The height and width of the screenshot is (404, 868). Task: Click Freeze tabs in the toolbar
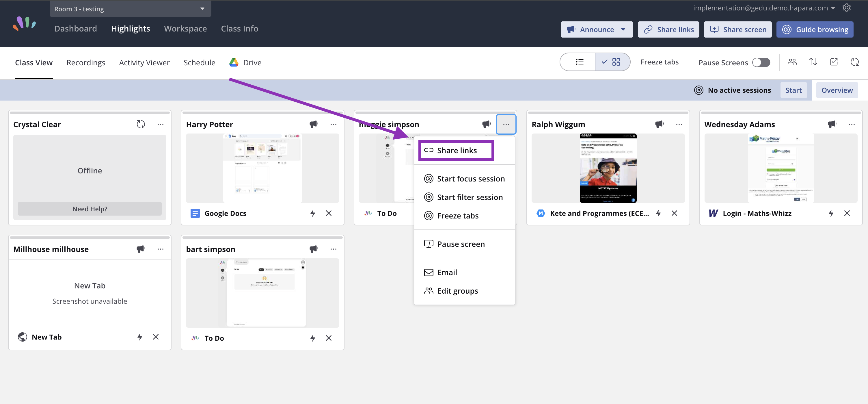pos(659,62)
